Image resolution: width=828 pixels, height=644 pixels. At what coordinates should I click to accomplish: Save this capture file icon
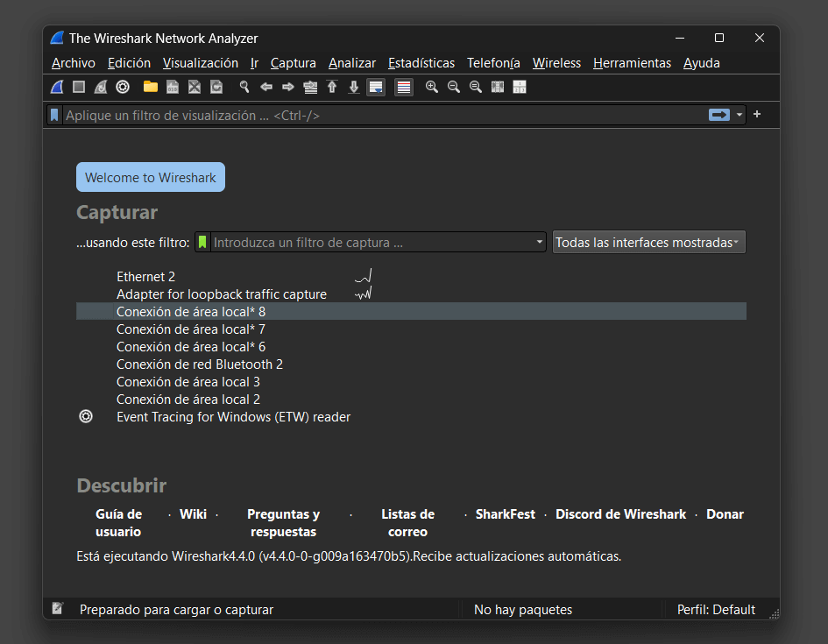tap(172, 87)
